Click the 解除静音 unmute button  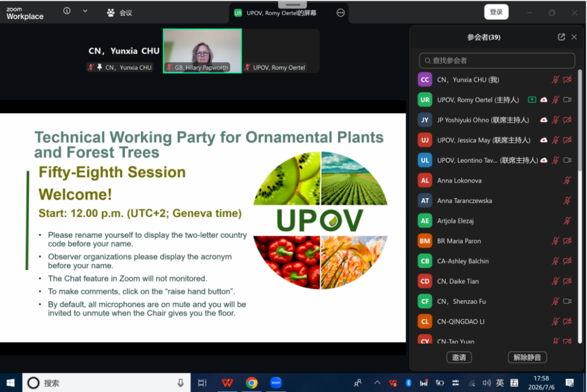pyautogui.click(x=527, y=357)
